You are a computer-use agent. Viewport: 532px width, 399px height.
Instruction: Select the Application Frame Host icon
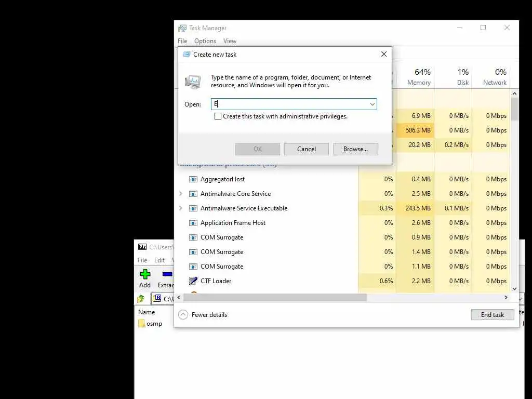point(193,223)
